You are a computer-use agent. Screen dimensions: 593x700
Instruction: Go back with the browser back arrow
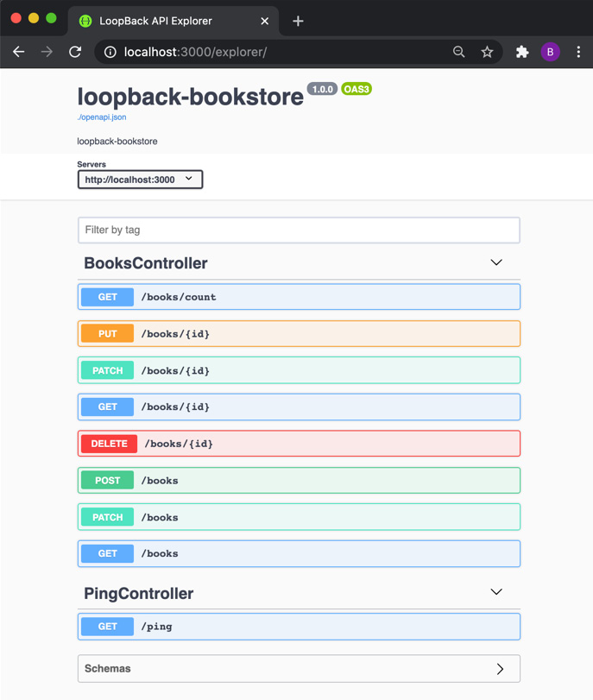point(19,52)
